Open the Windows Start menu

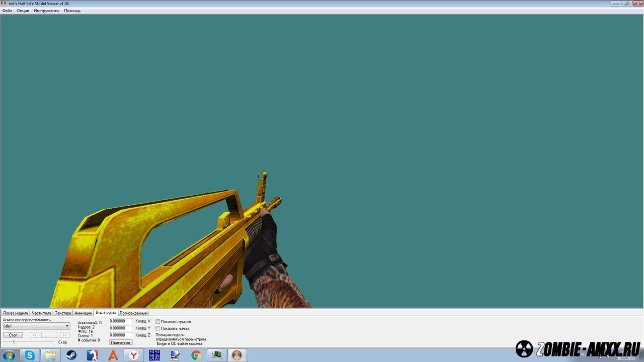[x=8, y=355]
